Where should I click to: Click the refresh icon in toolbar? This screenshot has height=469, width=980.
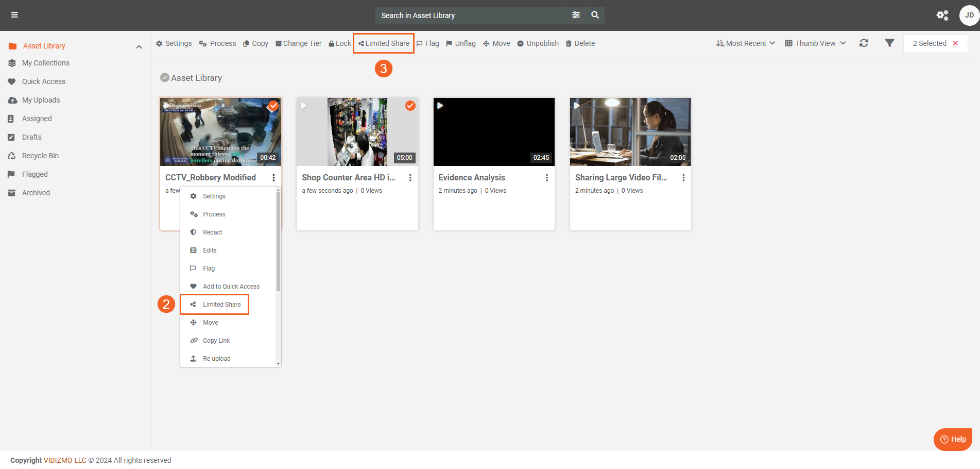[x=864, y=43]
